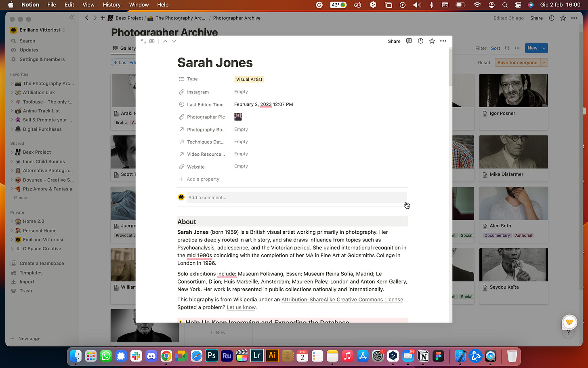Open Templates in sidebar

click(31, 273)
